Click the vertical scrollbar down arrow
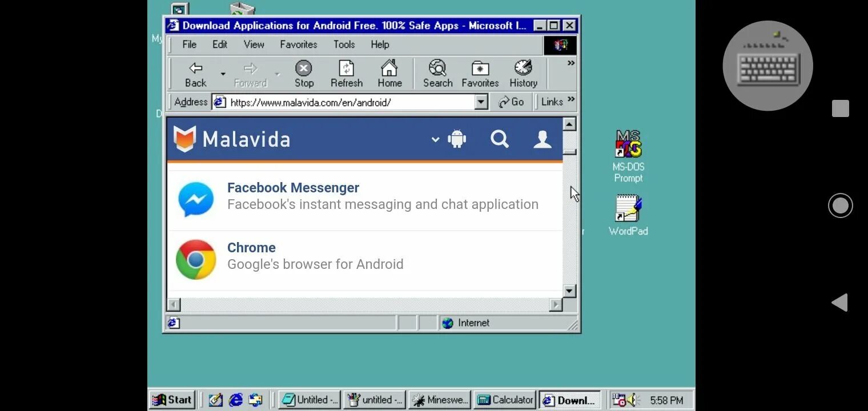The height and width of the screenshot is (411, 868). (x=569, y=291)
